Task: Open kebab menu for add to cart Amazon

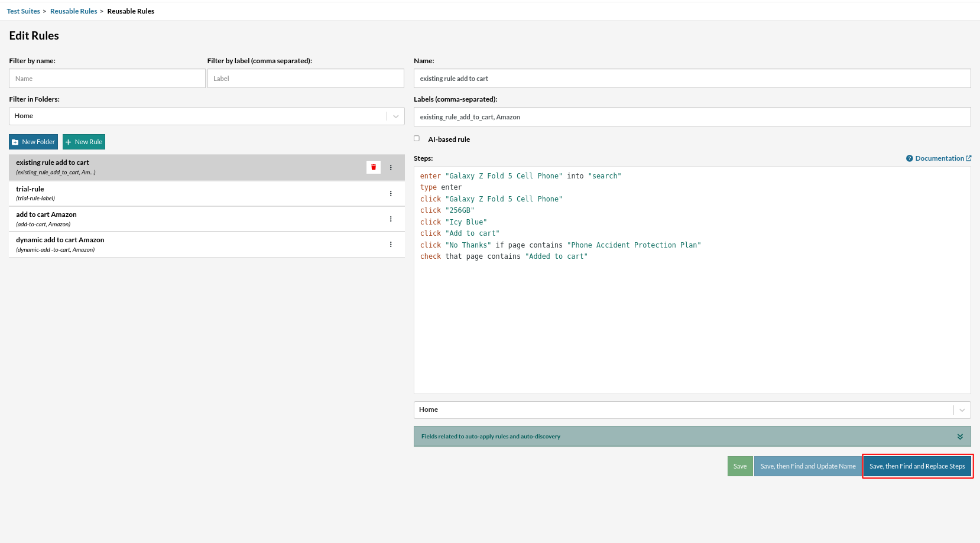Action: click(x=391, y=219)
